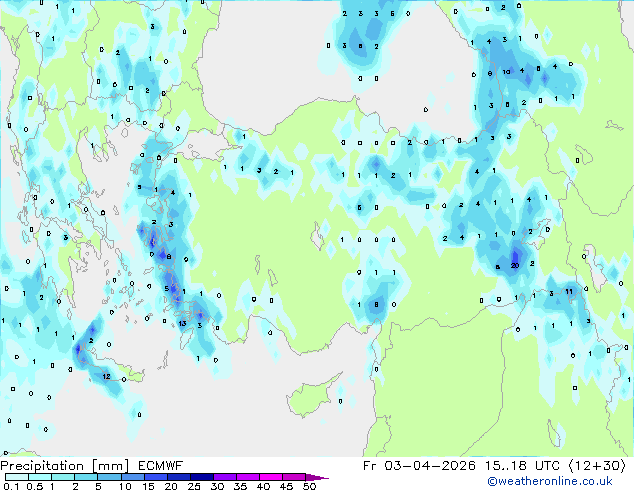Click the navy 25–30 mm legend swatch
The width and height of the screenshot is (634, 490).
[x=201, y=477]
